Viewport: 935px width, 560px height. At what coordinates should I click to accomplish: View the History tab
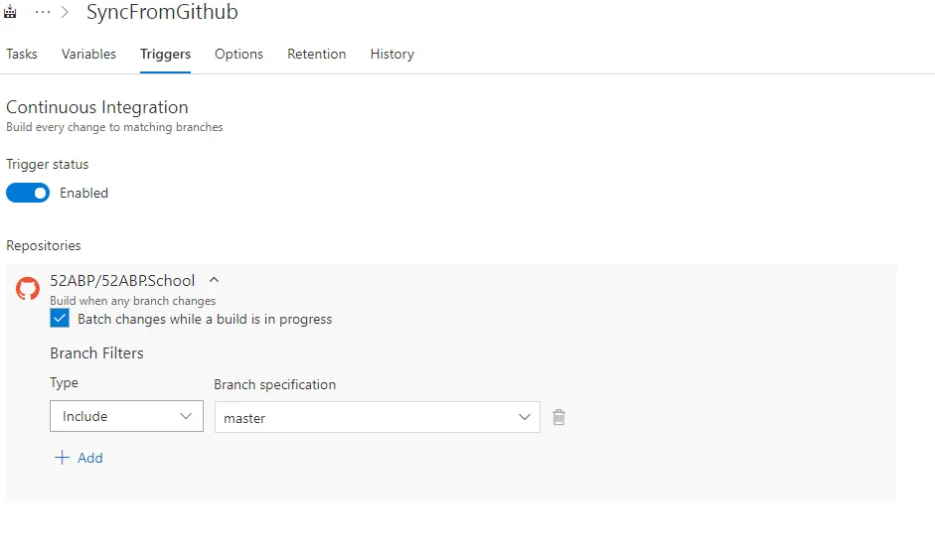tap(391, 55)
